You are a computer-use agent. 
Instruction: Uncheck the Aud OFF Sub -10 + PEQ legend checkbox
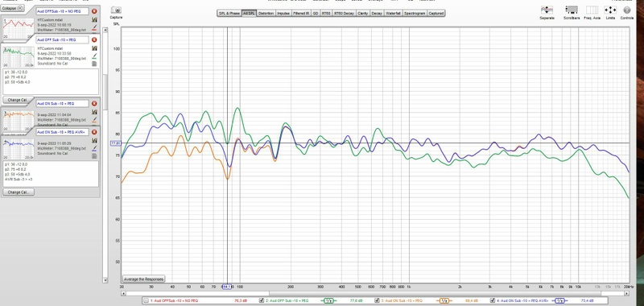point(262,301)
